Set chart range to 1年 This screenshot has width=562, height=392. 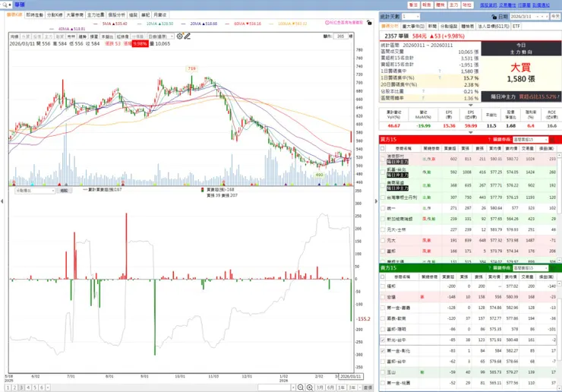[x=341, y=387]
